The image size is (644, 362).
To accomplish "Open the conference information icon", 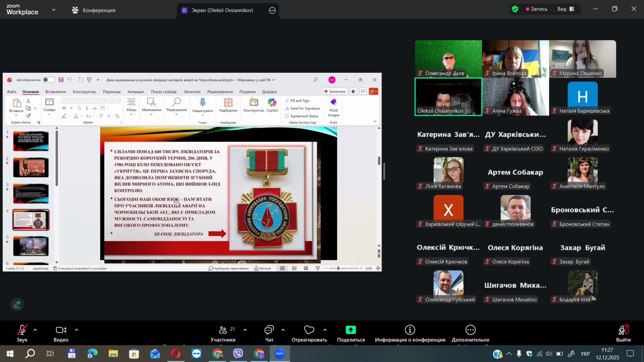I will 410,330.
